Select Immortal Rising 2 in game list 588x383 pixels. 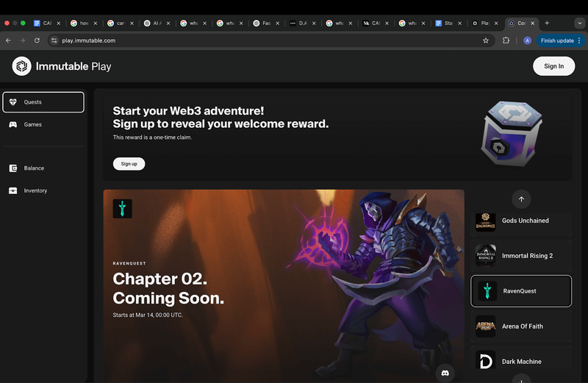point(521,256)
